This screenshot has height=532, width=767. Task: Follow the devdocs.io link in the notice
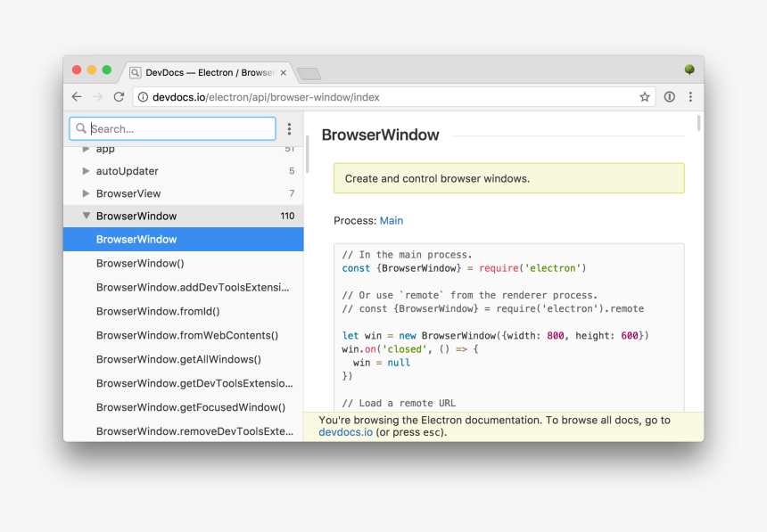click(345, 432)
